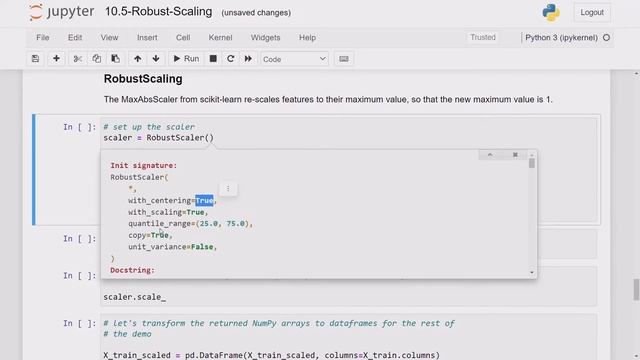The image size is (640, 360).
Task: Open the File menu
Action: pos(42,38)
